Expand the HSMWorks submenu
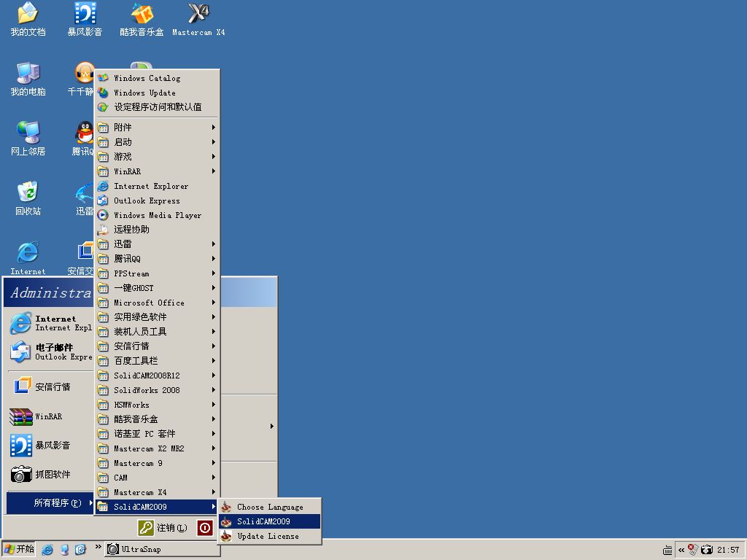Viewport: 747px width, 560px height. (x=158, y=405)
